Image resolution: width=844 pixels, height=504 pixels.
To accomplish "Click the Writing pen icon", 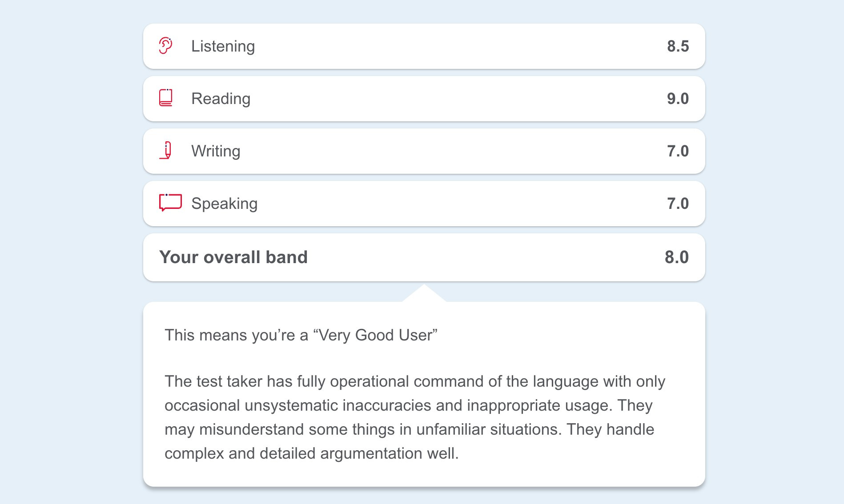I will (x=166, y=151).
